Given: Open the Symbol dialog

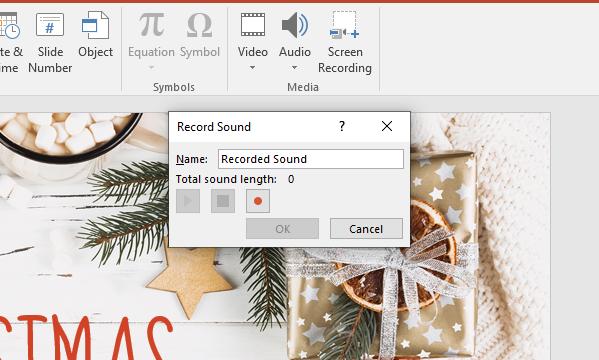Looking at the screenshot, I should [x=200, y=35].
